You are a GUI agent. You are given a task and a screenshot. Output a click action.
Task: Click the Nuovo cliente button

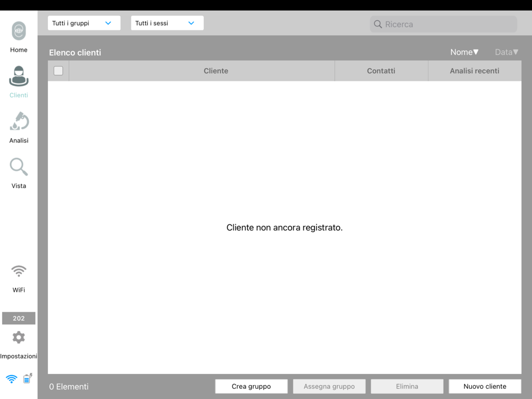(485, 386)
